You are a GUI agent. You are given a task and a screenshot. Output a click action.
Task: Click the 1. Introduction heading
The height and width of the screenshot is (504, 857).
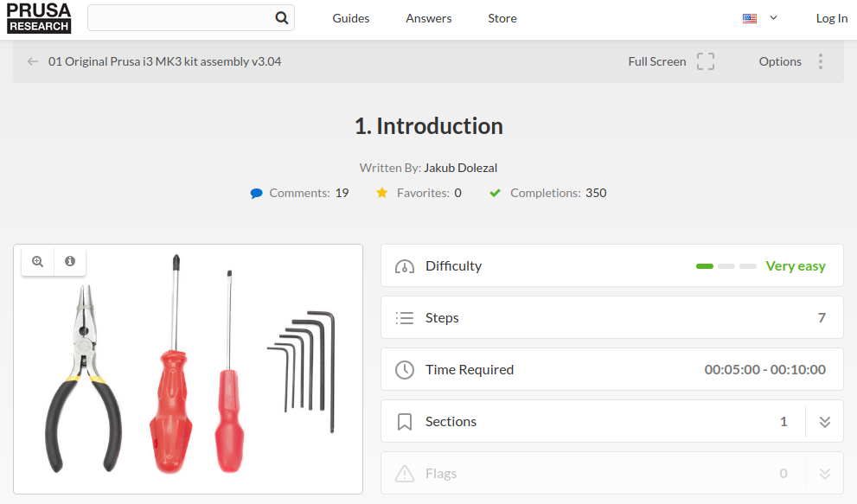[x=429, y=126]
